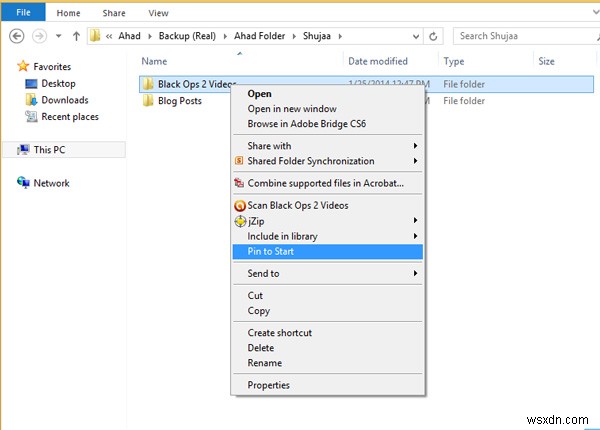Screen dimensions: 600x430
Task: Select Properties in the context menu
Action: pos(269,385)
